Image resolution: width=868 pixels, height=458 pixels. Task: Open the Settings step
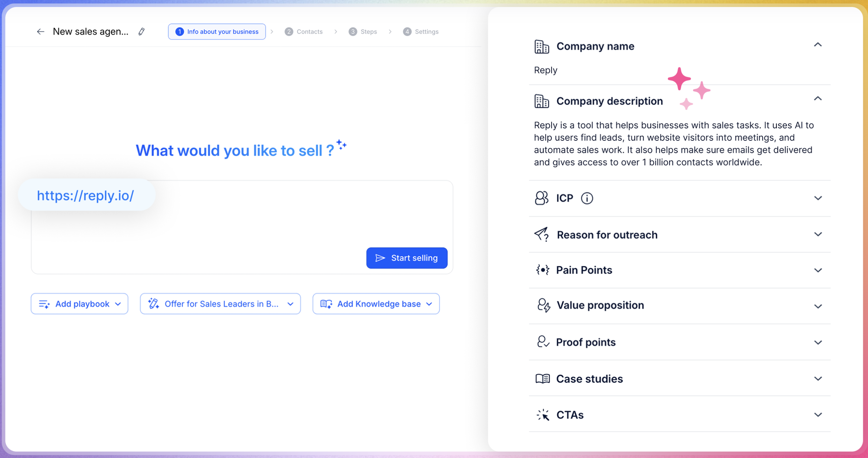tap(420, 31)
